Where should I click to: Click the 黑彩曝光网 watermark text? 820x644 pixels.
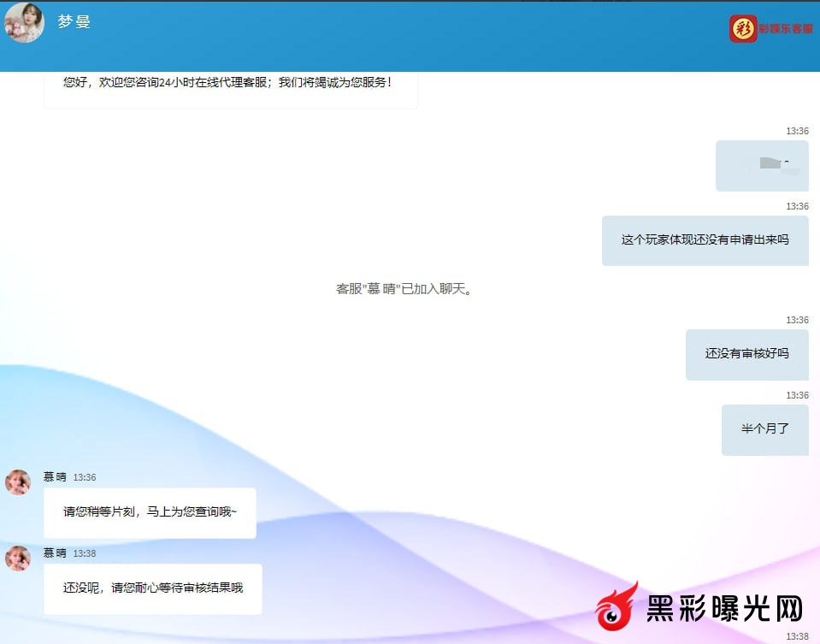(723, 609)
